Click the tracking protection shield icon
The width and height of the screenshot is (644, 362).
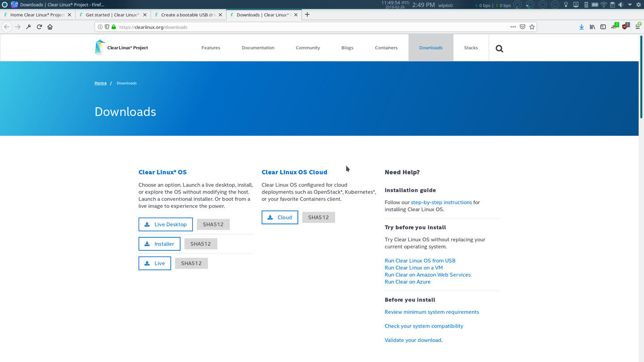(107, 27)
